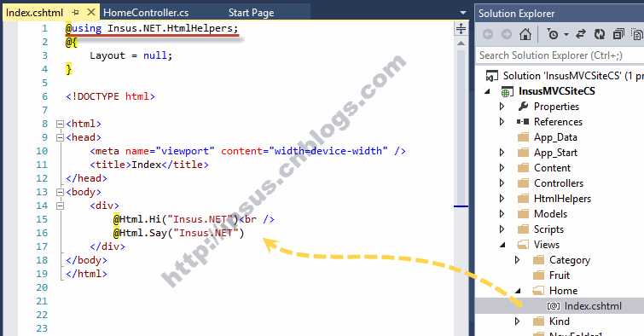Select the HtmlHelpers folder label
Screen dimensions: 644x336
tap(562, 199)
